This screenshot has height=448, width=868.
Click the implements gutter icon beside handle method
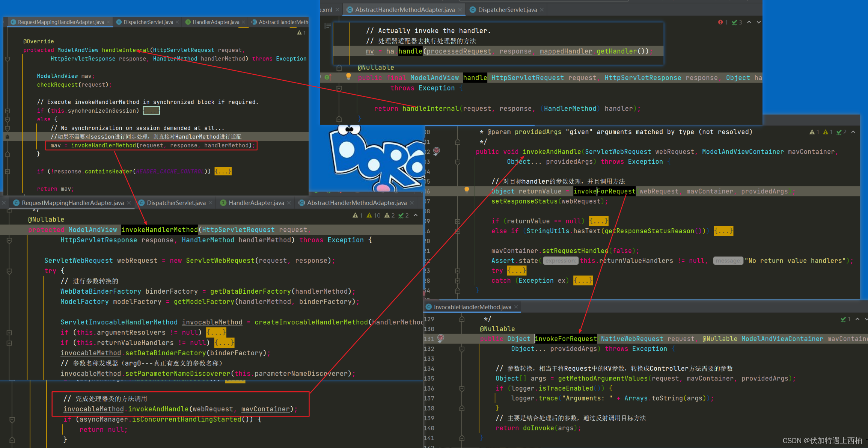click(328, 77)
